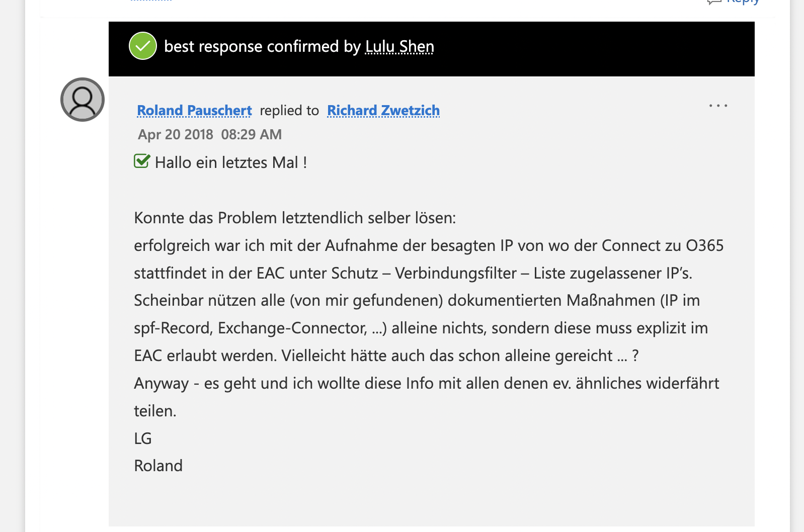
Task: Open the Roland Pauschert author link
Action: point(194,111)
